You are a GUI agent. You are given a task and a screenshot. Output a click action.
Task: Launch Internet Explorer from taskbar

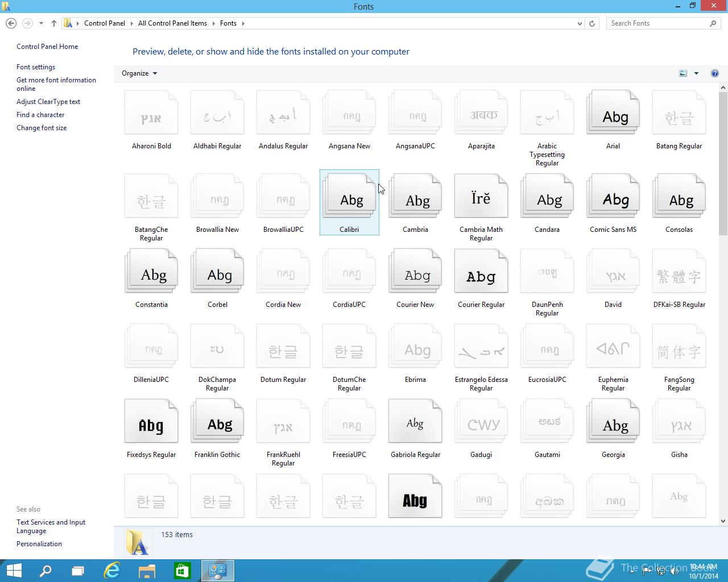(112, 571)
